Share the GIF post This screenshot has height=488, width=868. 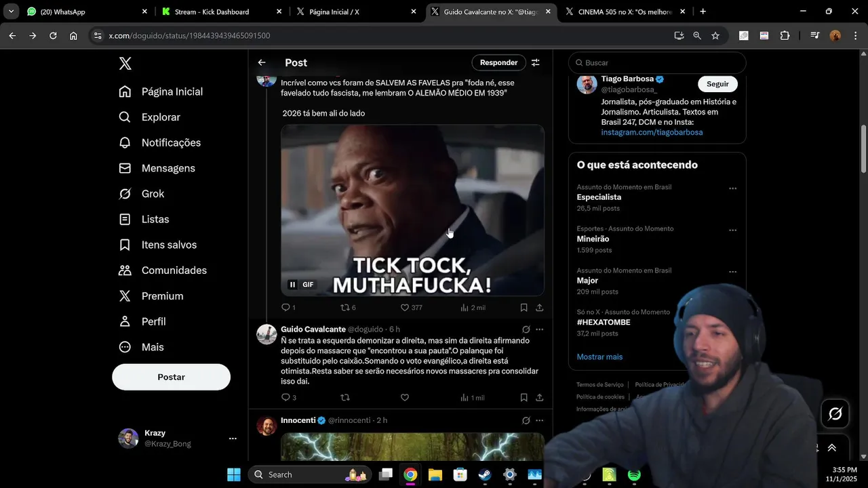tap(539, 308)
